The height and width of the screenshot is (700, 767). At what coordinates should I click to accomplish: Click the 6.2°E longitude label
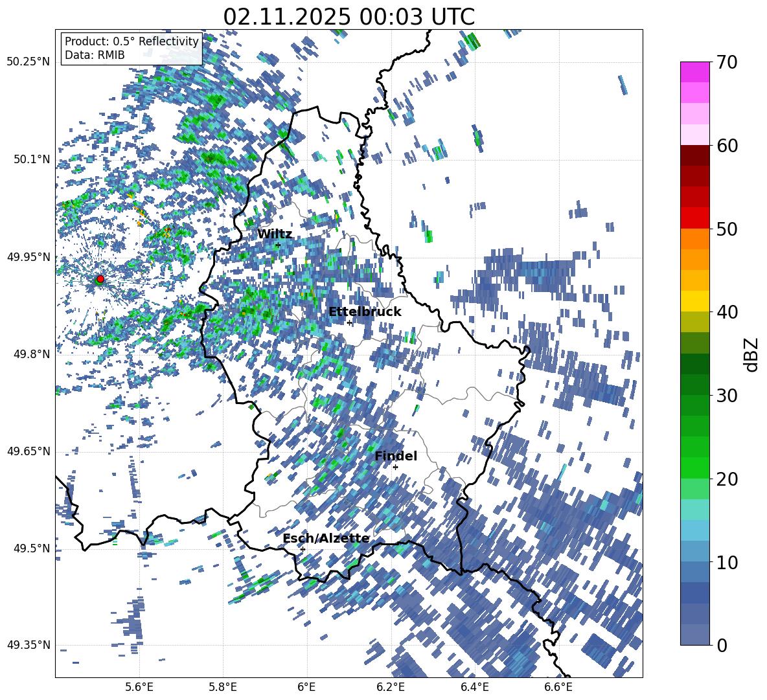(391, 687)
